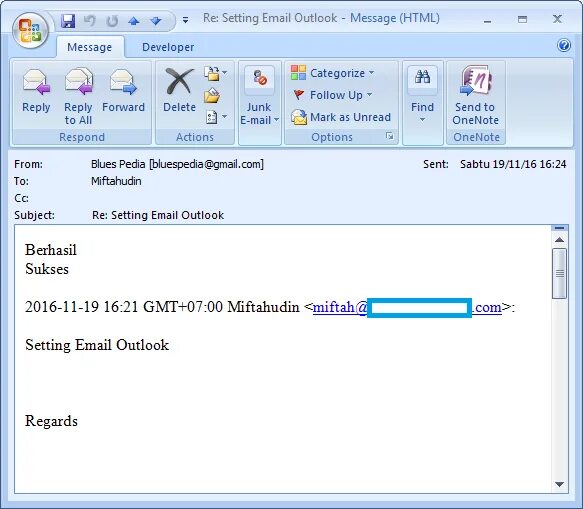Click the word Regards in message body
583x509 pixels.
(51, 421)
